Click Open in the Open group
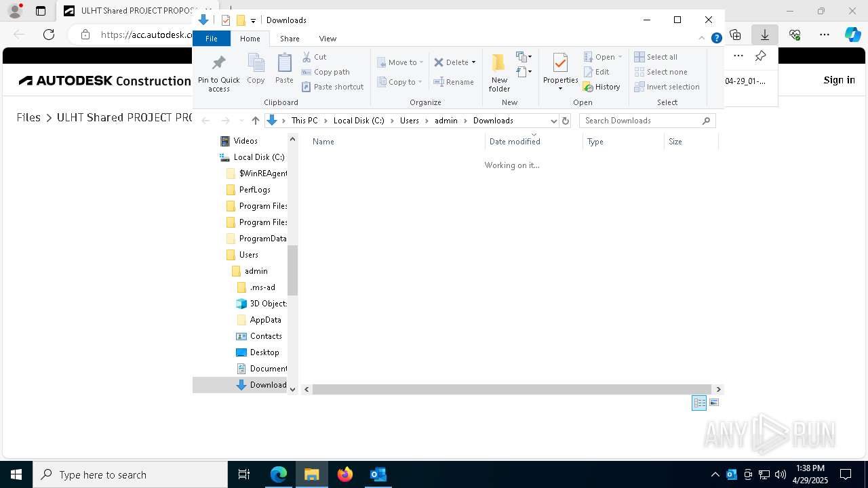This screenshot has height=488, width=868. pos(602,57)
